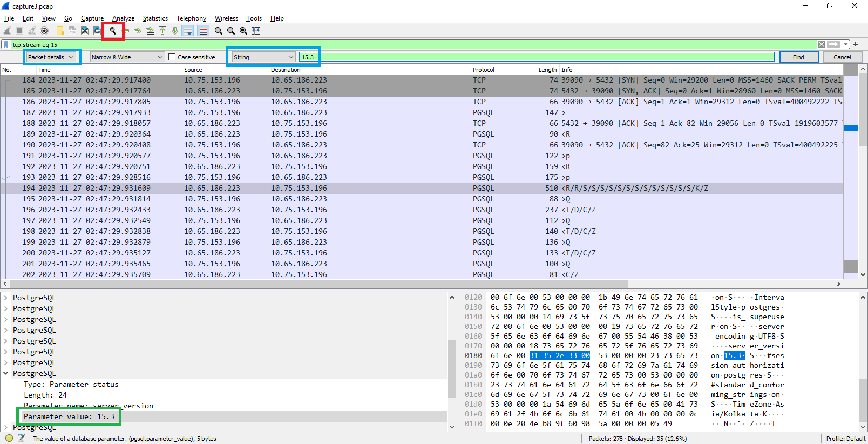
Task: Collapse the expanded PostgreSQL tree item
Action: pos(6,373)
